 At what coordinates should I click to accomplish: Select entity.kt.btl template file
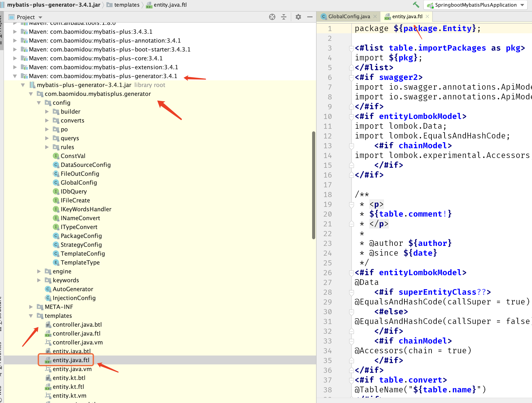(69, 378)
